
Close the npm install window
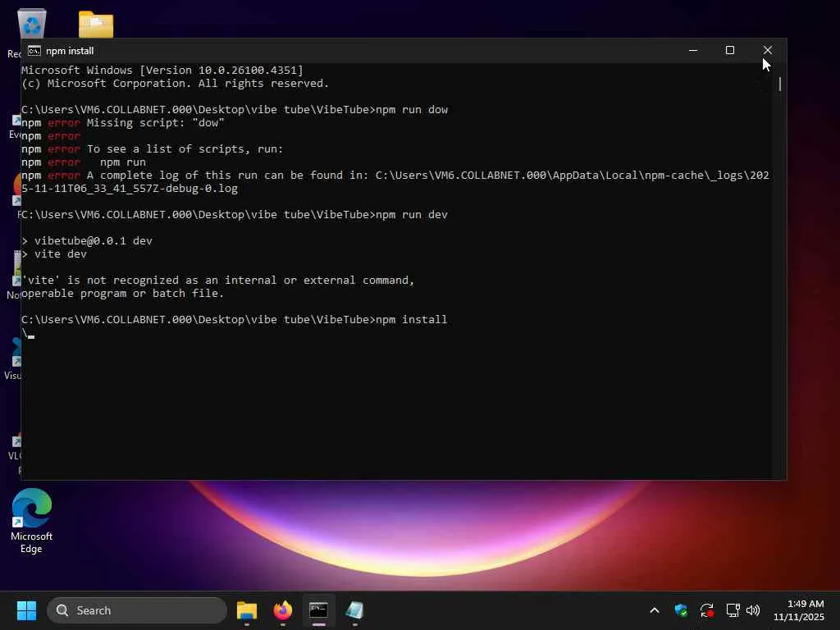(x=768, y=50)
